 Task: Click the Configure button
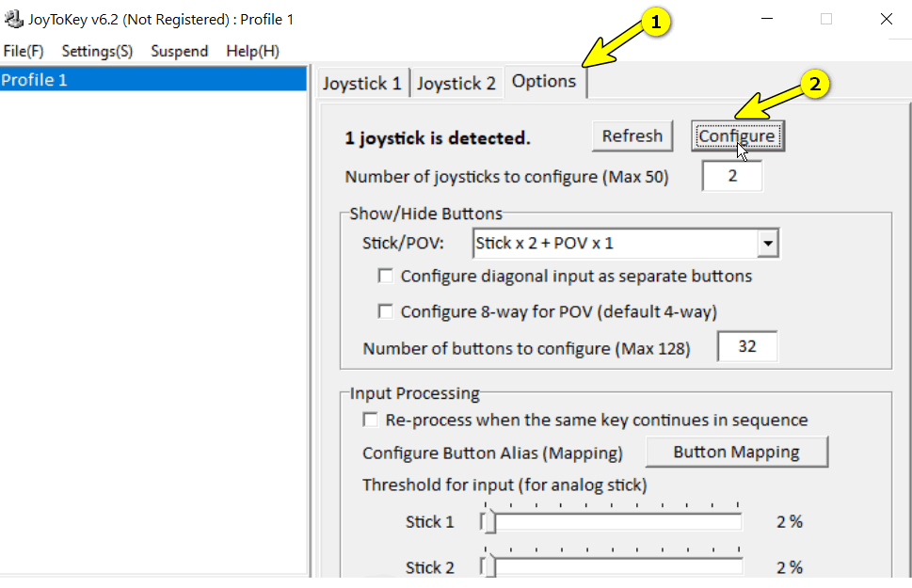click(x=737, y=136)
